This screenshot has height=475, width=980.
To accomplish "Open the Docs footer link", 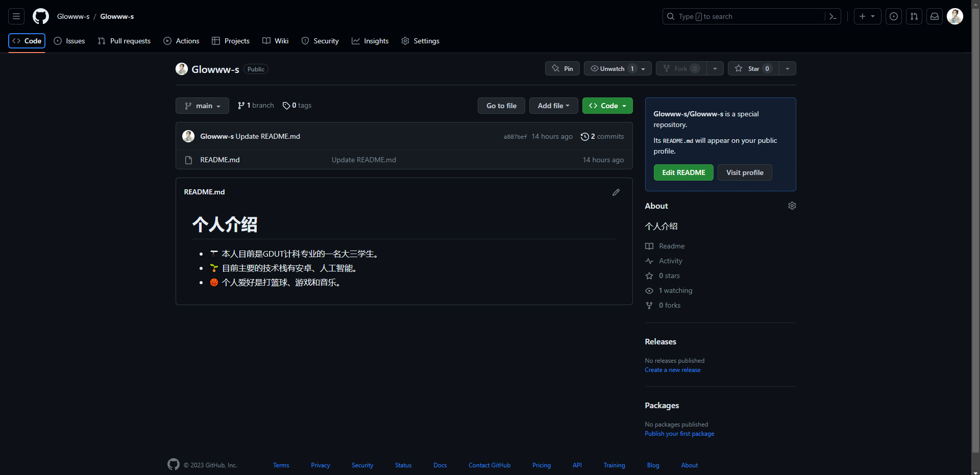I will pyautogui.click(x=440, y=465).
